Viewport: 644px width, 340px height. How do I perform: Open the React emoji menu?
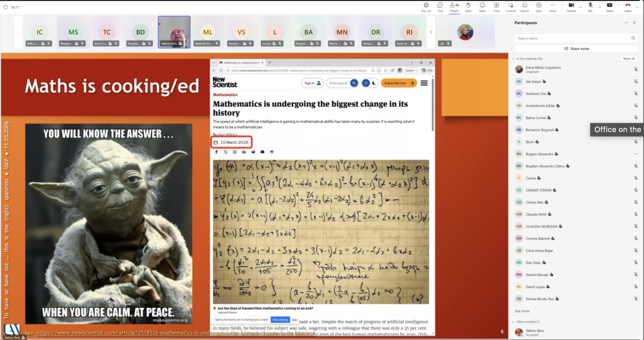pyautogui.click(x=482, y=7)
